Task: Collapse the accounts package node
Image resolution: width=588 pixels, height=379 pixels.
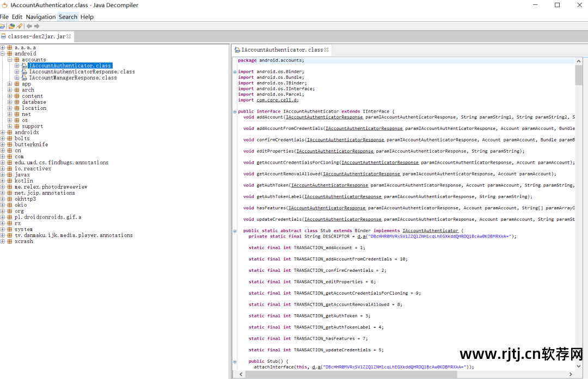Action: [10, 60]
